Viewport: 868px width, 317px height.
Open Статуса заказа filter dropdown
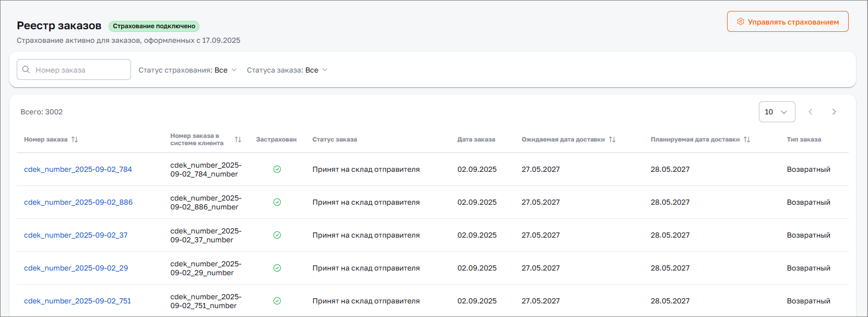[287, 70]
